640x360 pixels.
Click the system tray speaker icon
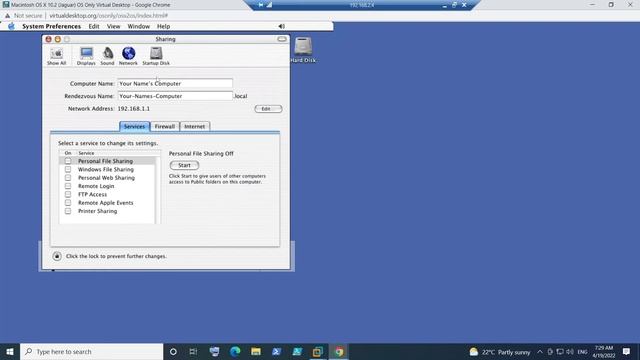[570, 351]
